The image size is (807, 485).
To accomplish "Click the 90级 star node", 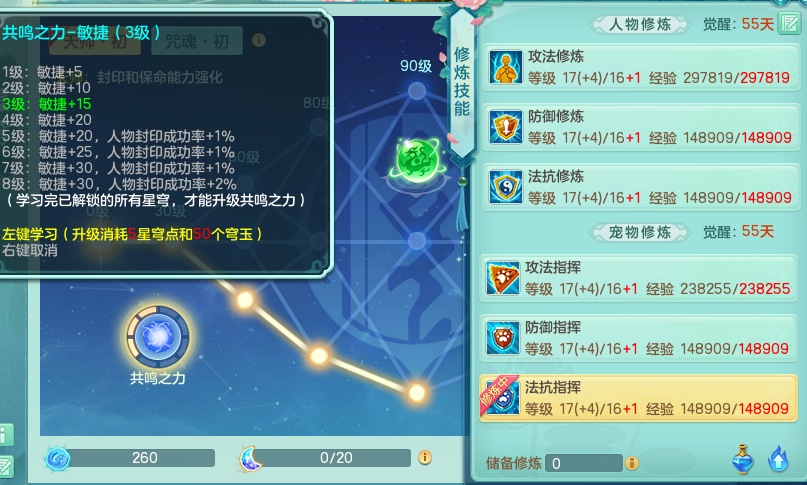I will pos(417,92).
